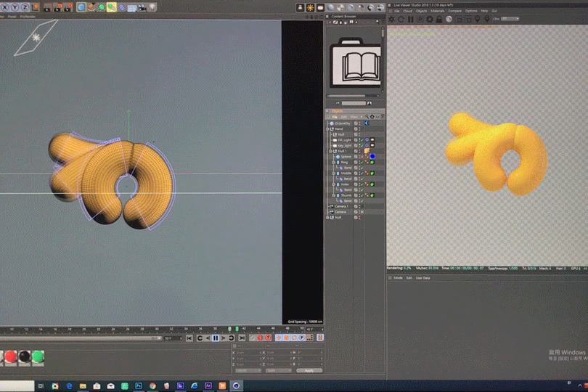Click the Apply button in coordinates panel

(309, 370)
